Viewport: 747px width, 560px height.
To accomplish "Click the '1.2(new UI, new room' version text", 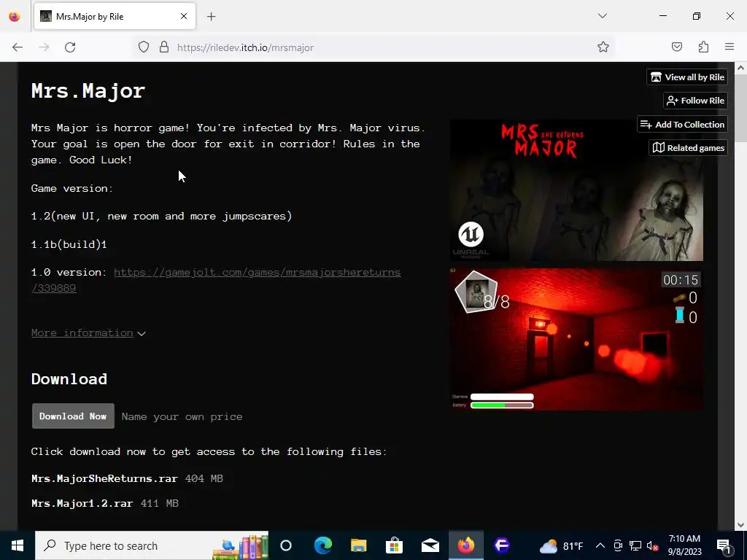I will tap(161, 216).
